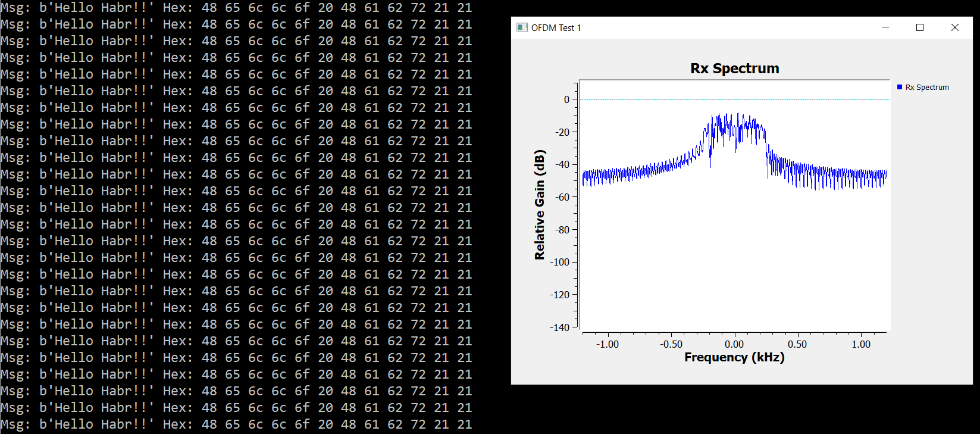Click the Rx Spectrum plot title
This screenshot has height=434, width=980.
click(x=734, y=68)
